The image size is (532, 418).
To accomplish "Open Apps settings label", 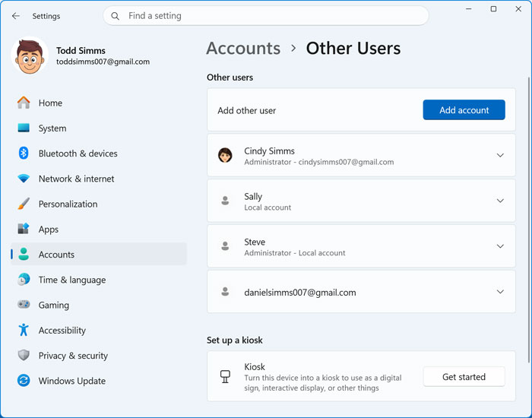I will click(x=49, y=230).
